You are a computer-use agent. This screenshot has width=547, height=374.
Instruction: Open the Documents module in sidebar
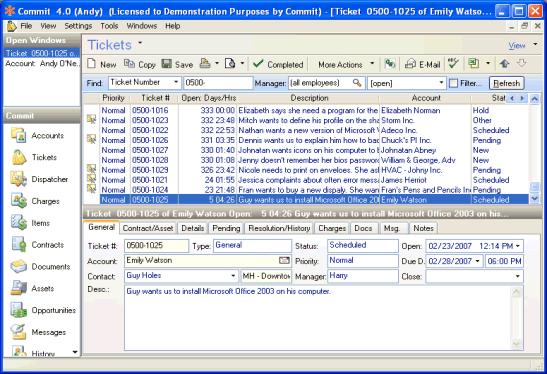click(x=40, y=267)
